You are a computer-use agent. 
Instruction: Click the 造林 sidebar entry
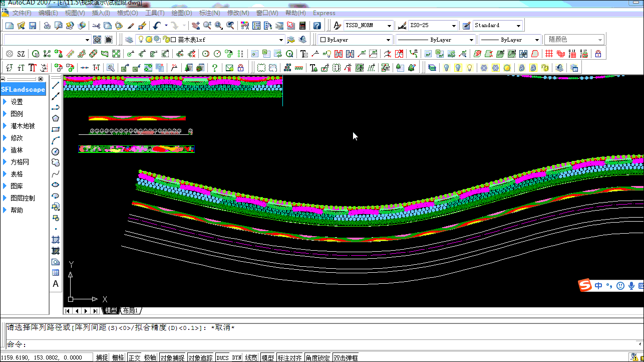(x=17, y=150)
